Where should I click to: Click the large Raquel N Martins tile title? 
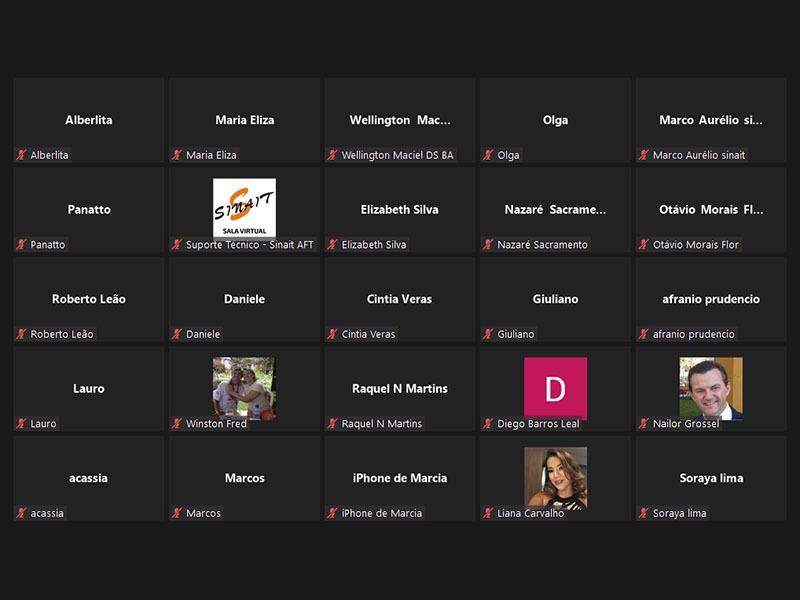pos(400,389)
